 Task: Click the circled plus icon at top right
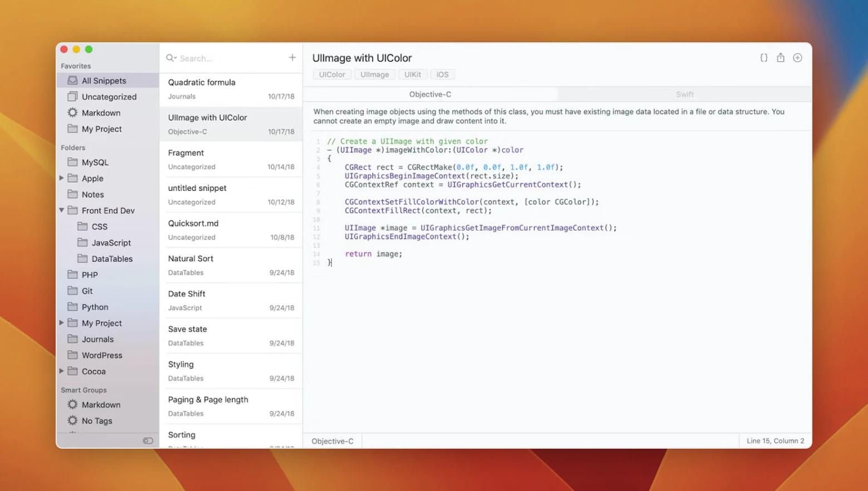coord(797,58)
